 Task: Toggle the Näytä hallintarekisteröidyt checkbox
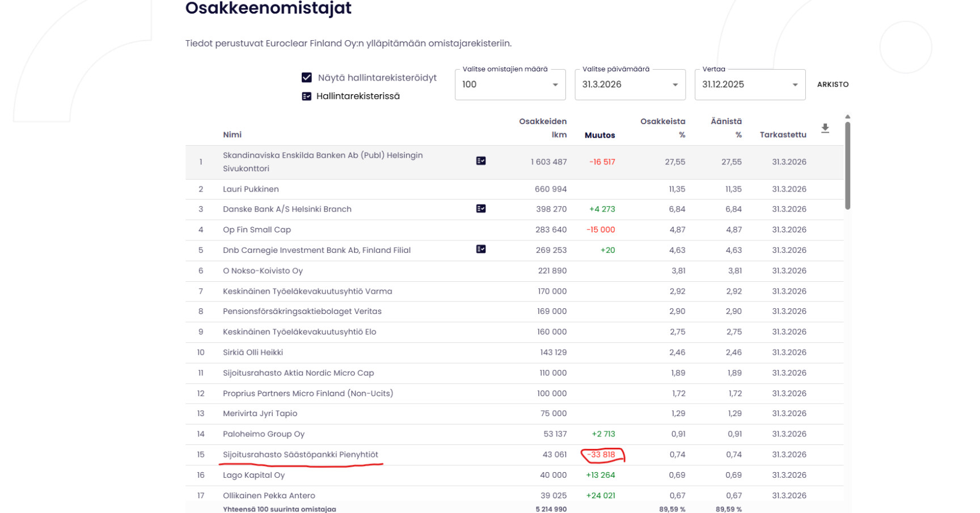pyautogui.click(x=307, y=78)
